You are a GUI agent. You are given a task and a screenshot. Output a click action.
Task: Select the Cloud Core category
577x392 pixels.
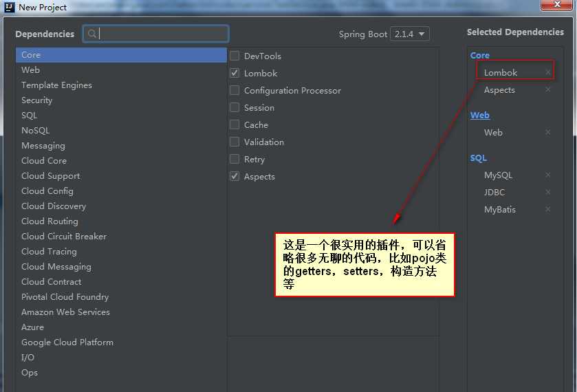[121, 160]
